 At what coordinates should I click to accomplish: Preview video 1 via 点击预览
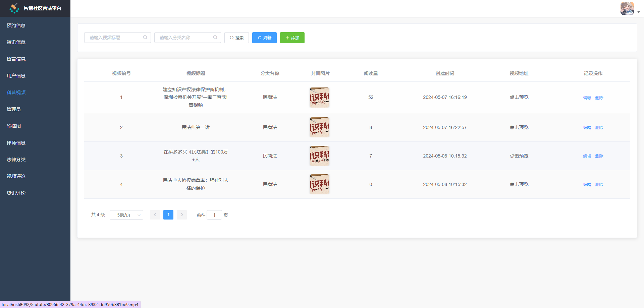[x=519, y=98]
